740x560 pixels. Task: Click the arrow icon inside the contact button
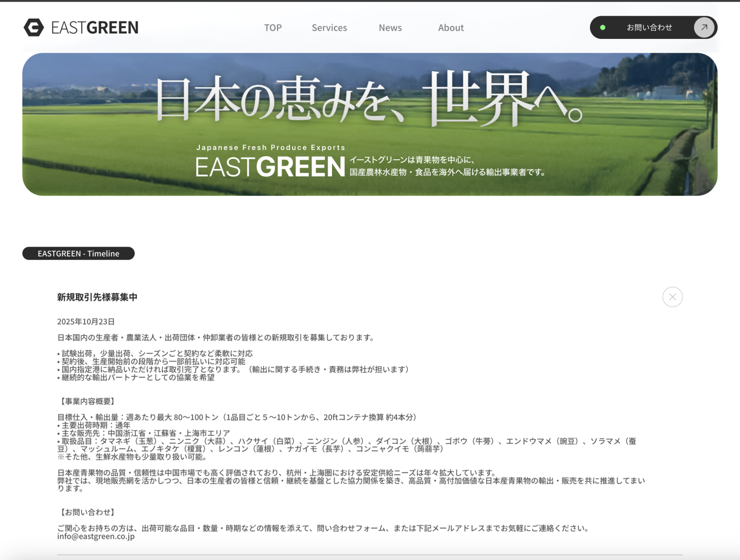pos(704,28)
